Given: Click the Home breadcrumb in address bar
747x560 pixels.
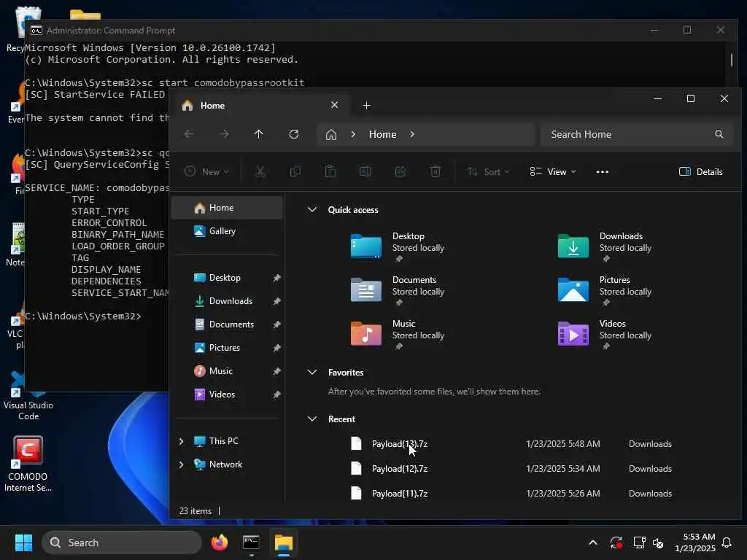Looking at the screenshot, I should pos(382,134).
